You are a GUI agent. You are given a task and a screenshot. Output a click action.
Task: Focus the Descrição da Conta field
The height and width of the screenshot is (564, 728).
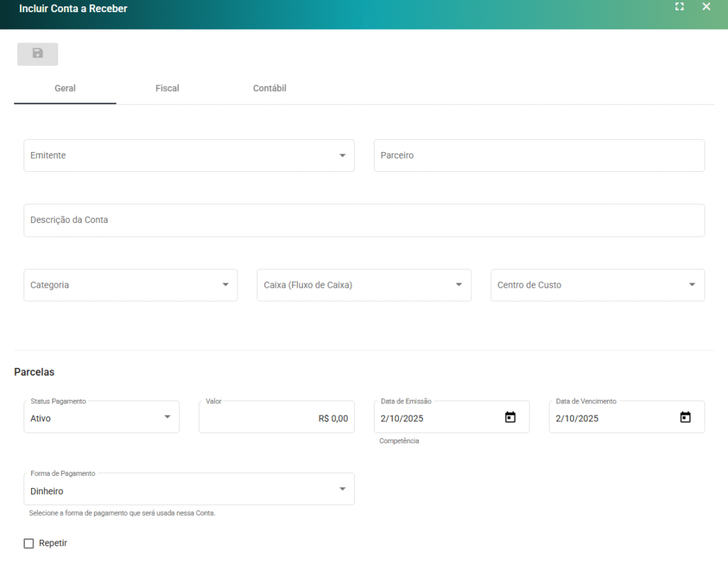(363, 220)
